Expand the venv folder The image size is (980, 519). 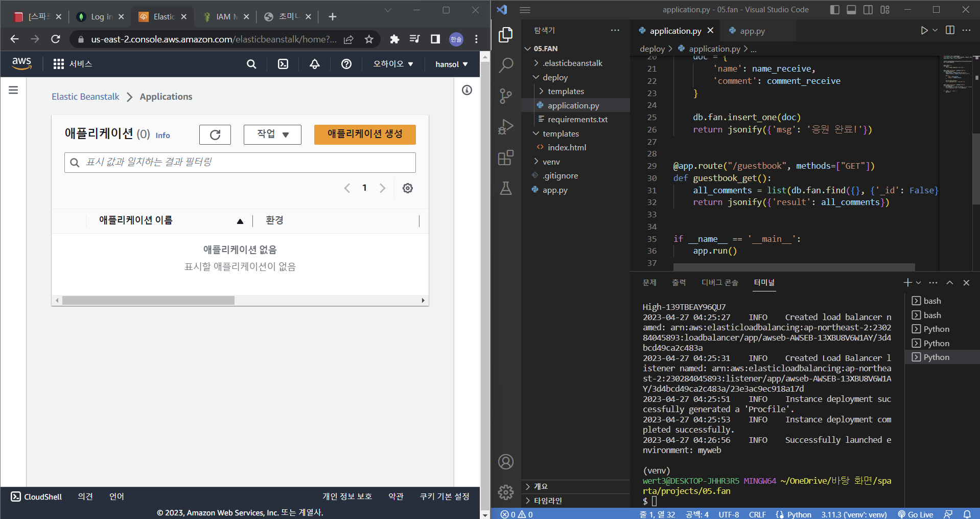[x=551, y=162]
